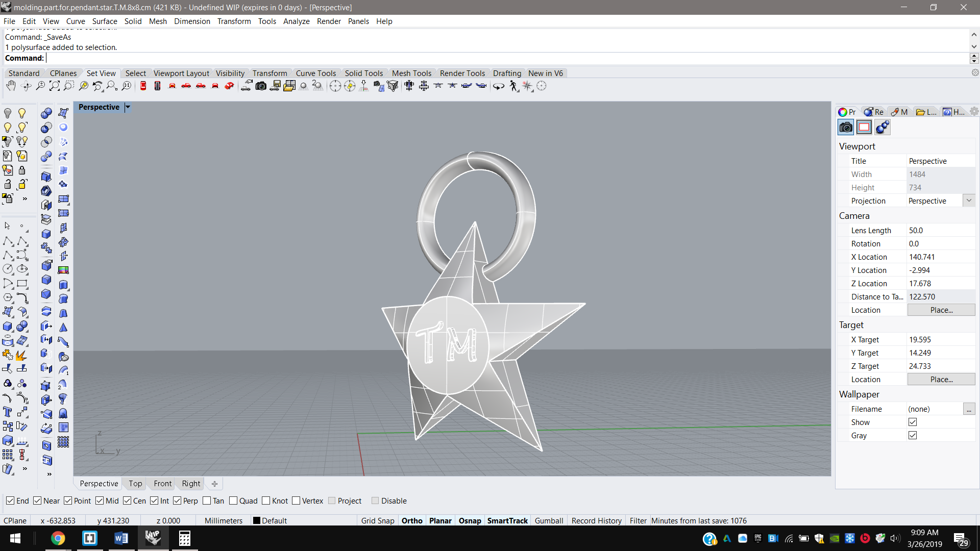Click the Zoom Extents icon
This screenshot has height=551, width=980.
click(x=55, y=86)
